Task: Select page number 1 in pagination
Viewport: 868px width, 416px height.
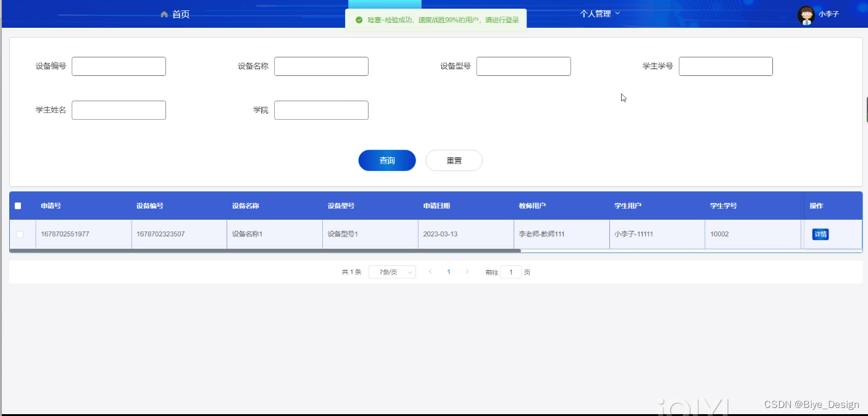Action: coord(449,272)
